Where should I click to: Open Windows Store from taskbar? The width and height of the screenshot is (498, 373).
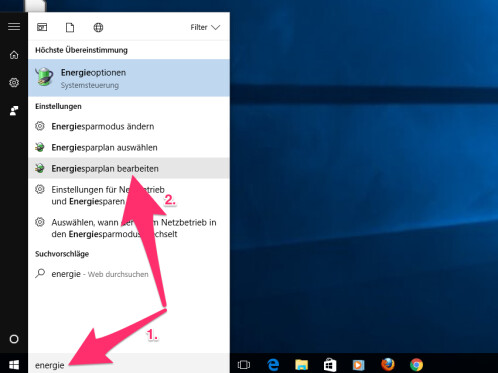(330, 365)
